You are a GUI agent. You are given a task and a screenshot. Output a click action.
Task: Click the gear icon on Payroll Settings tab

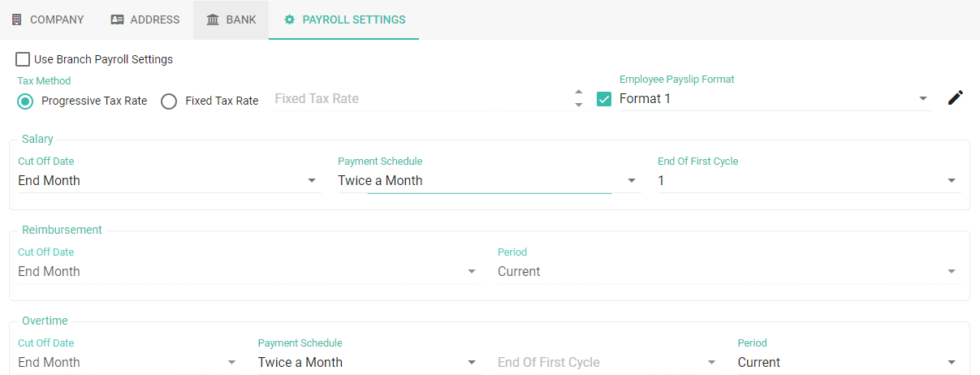coord(289,19)
